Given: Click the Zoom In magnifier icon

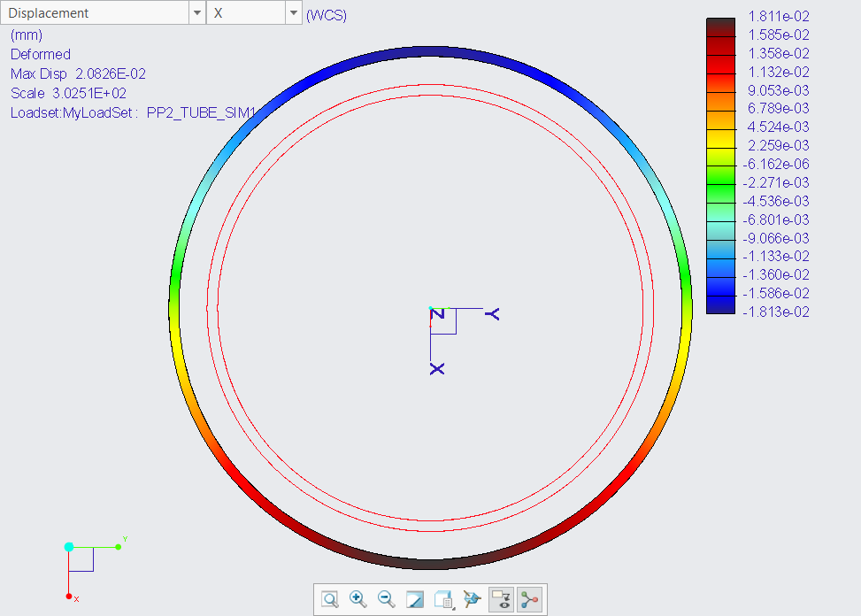Looking at the screenshot, I should (358, 599).
